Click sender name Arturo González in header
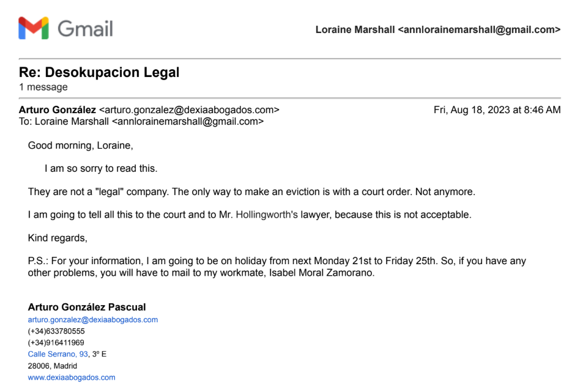The image size is (580, 392). (x=58, y=110)
